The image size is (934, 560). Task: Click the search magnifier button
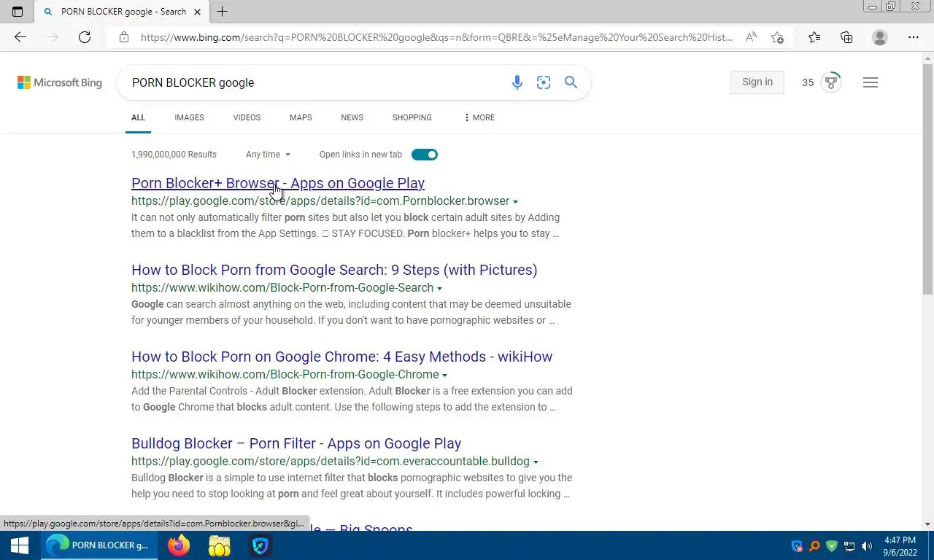point(571,82)
